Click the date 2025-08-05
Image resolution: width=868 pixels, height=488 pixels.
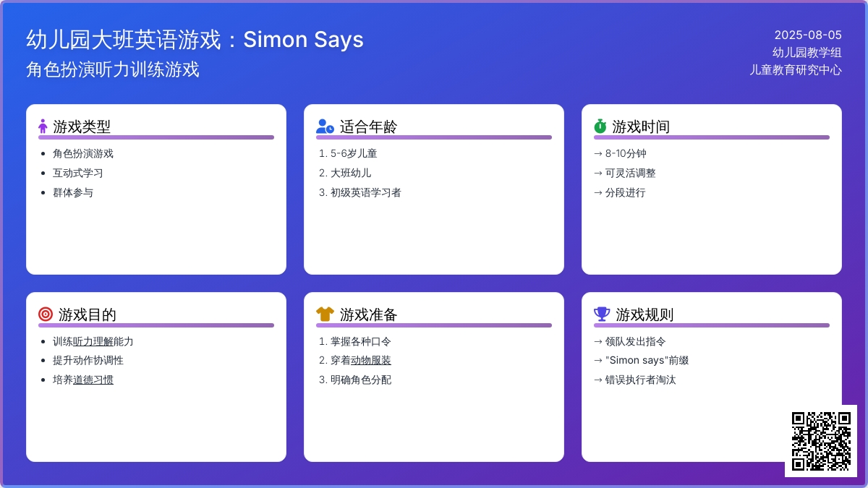pyautogui.click(x=808, y=35)
